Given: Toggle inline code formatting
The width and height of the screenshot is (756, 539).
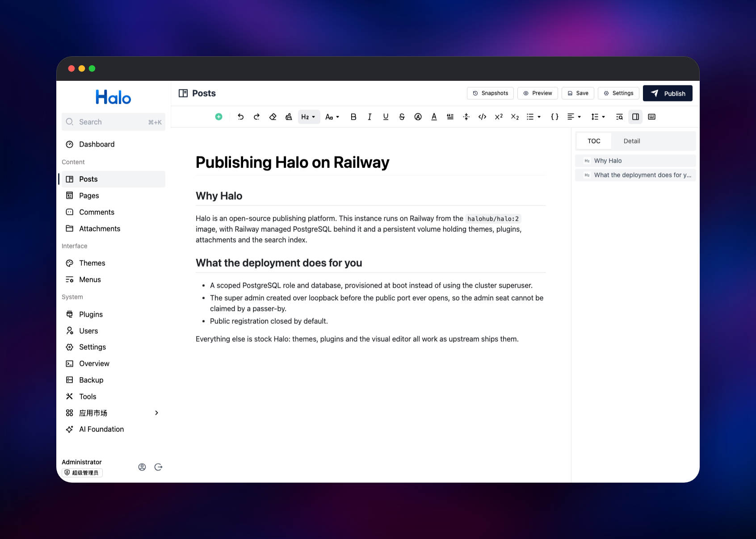Looking at the screenshot, I should pyautogui.click(x=482, y=117).
